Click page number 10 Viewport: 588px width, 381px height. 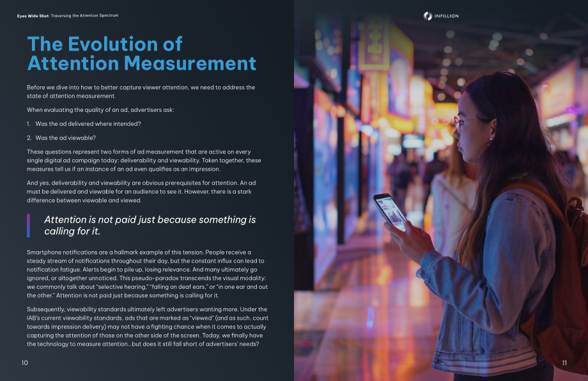tap(25, 362)
